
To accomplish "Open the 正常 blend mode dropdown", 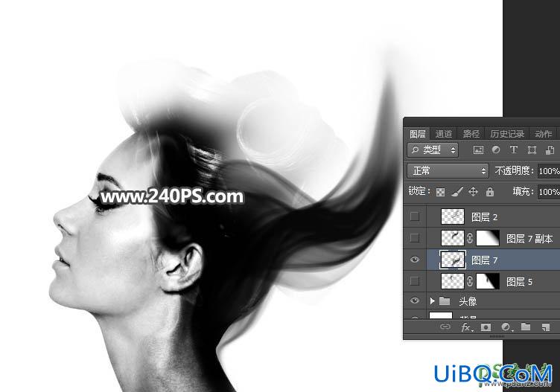I will (448, 171).
